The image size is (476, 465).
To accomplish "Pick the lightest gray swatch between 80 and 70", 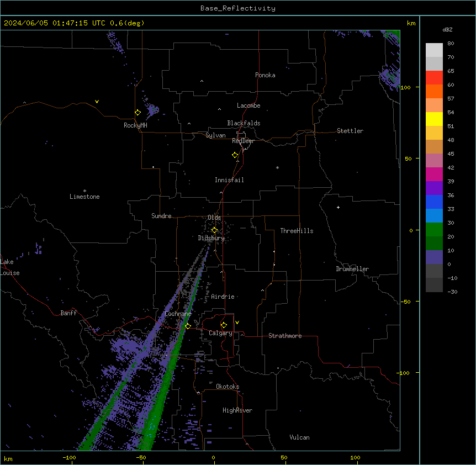I will click(434, 50).
